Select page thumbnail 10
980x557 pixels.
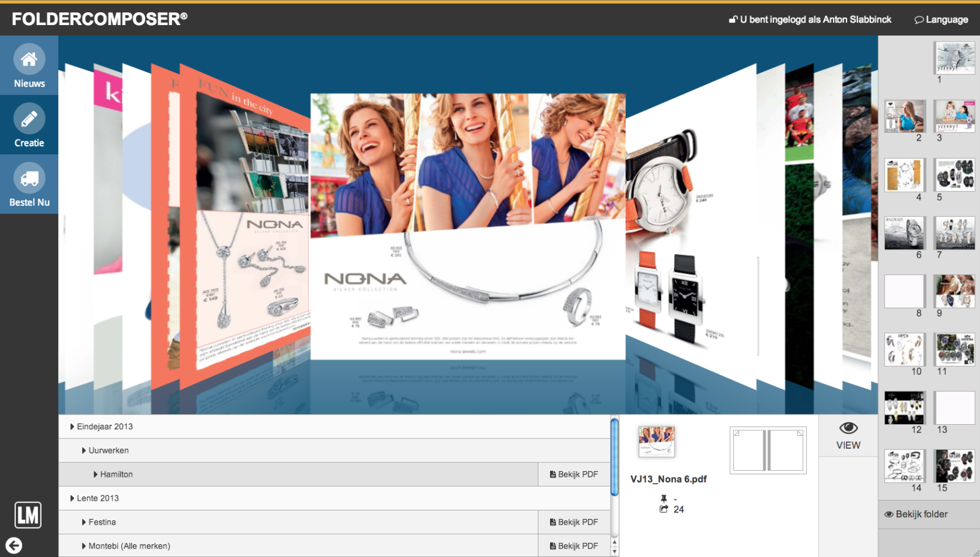(x=905, y=350)
